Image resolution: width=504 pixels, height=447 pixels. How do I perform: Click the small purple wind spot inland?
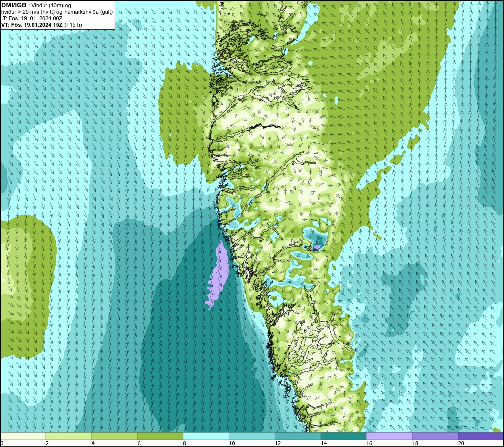click(x=317, y=247)
